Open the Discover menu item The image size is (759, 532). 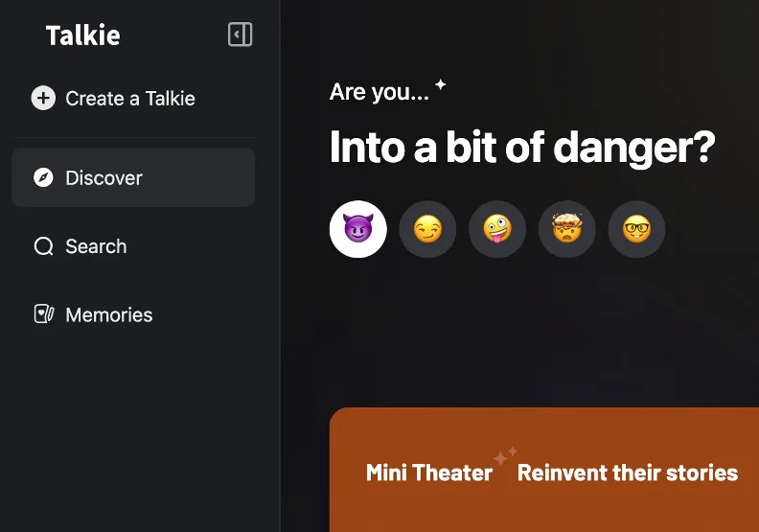[133, 177]
